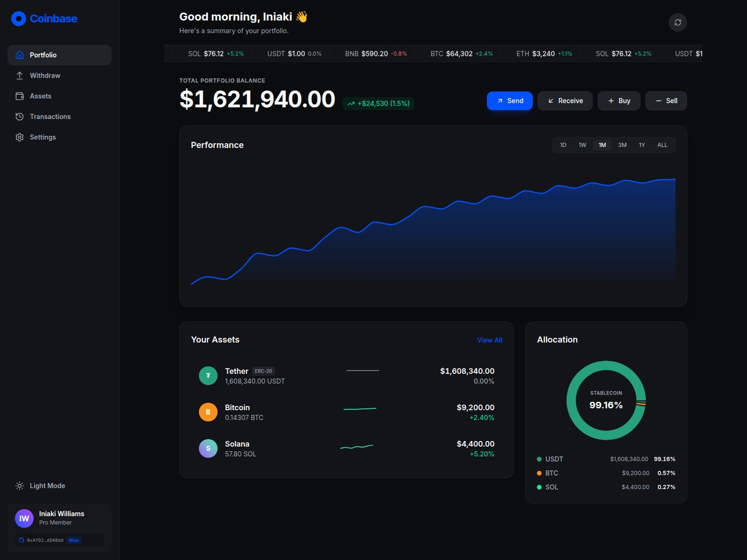Select the 1M chart range
The width and height of the screenshot is (747, 560).
pyautogui.click(x=602, y=145)
